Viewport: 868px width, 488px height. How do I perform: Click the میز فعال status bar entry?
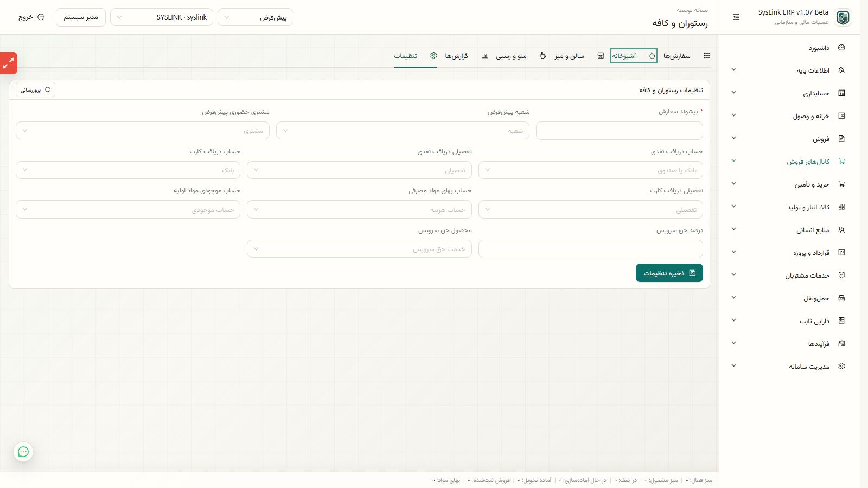click(699, 480)
